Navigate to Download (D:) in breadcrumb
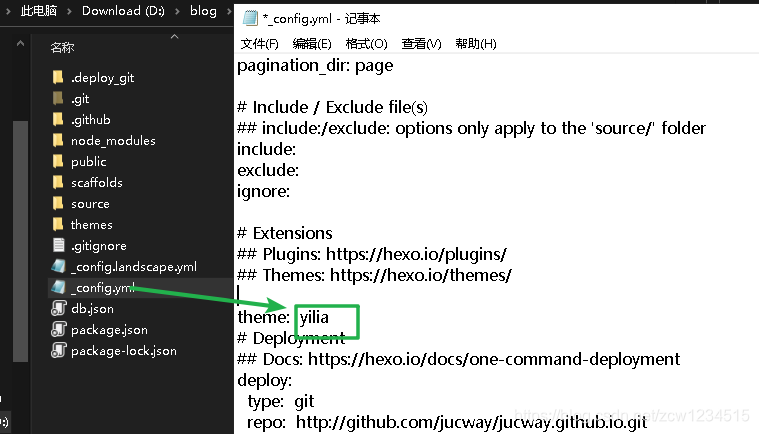Image resolution: width=759 pixels, height=434 pixels. tap(123, 11)
